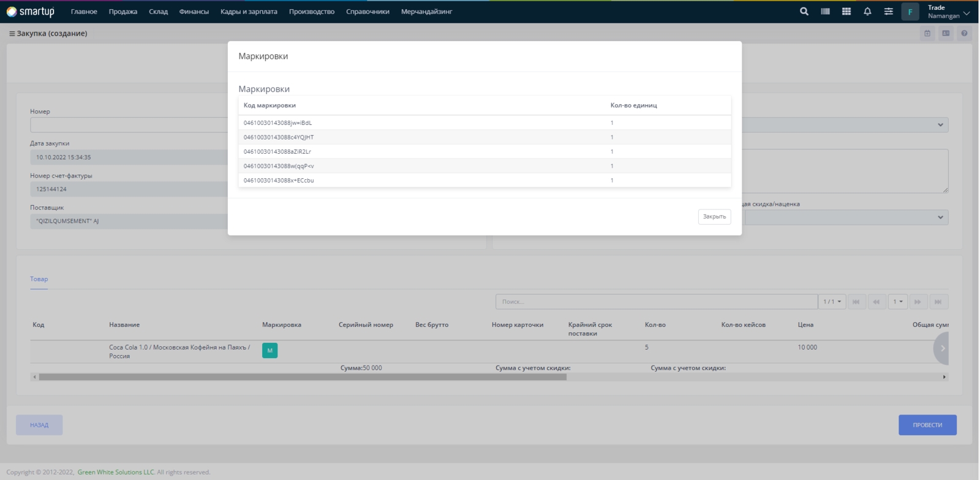The height and width of the screenshot is (480, 980).
Task: Open the Склад menu
Action: pyautogui.click(x=158, y=12)
